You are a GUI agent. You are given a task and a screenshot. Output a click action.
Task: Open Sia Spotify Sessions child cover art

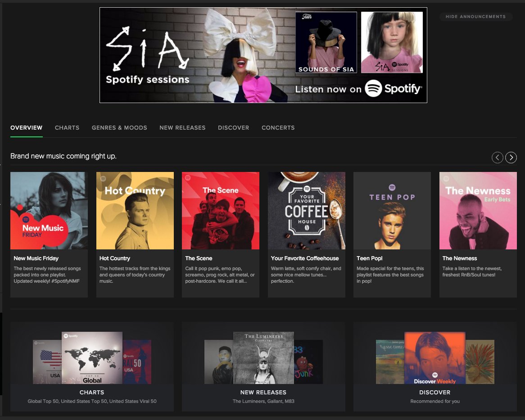click(392, 42)
